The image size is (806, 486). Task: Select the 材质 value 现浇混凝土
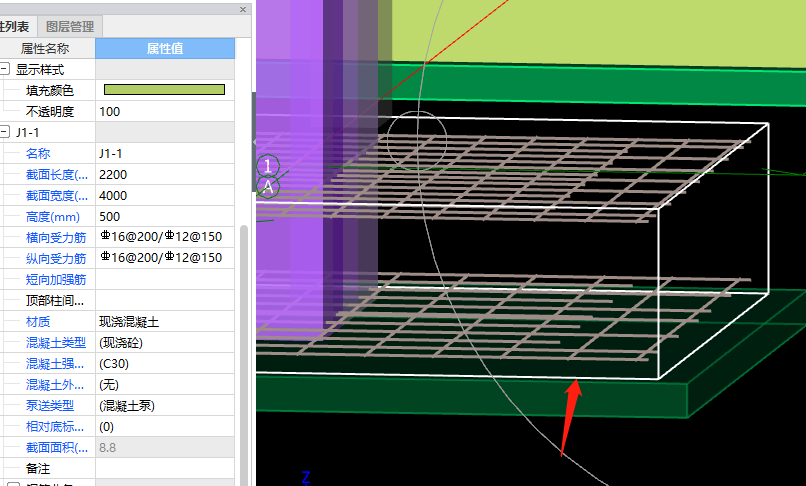(164, 322)
